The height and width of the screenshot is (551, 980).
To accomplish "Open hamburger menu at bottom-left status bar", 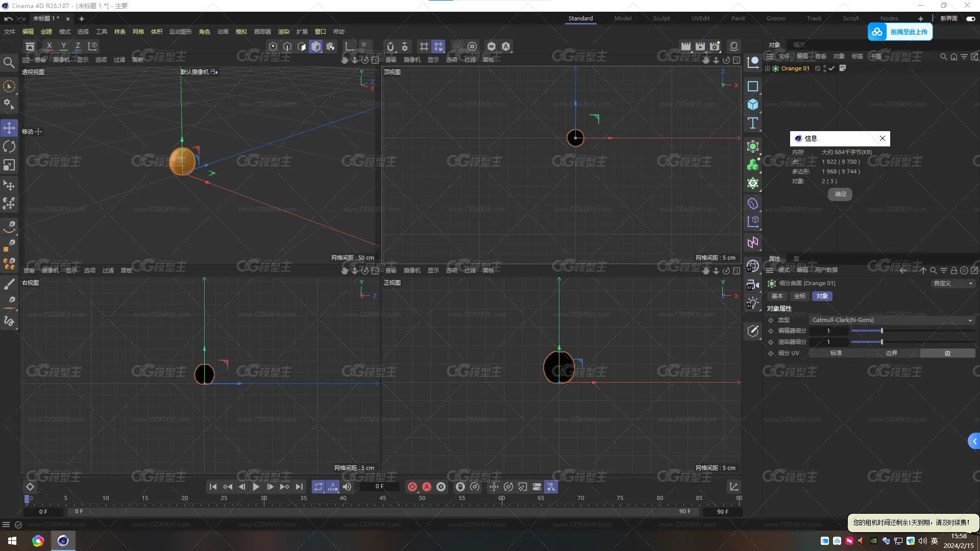I will (6, 524).
